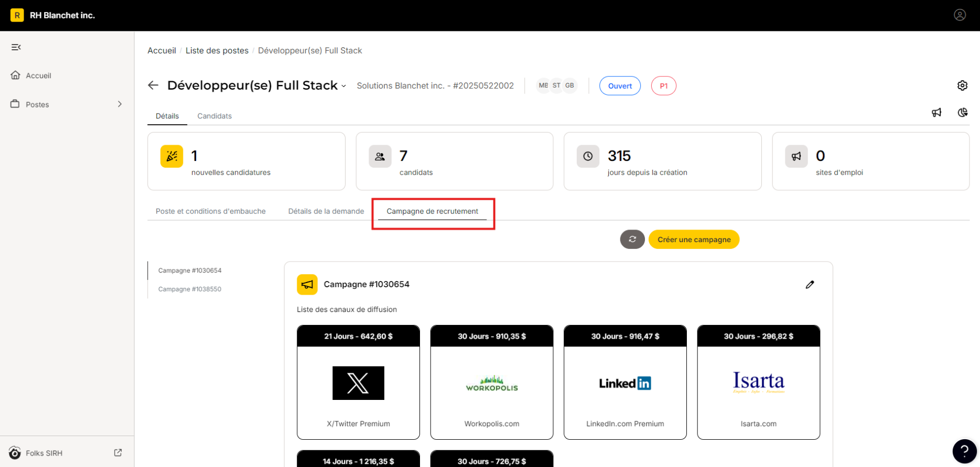Click the 7 candidats stat card

455,161
